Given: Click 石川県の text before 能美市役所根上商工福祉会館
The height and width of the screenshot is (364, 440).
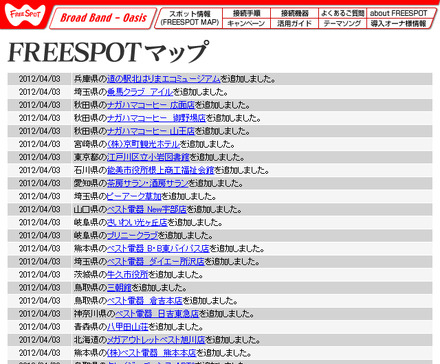Looking at the screenshot, I should (90, 170).
